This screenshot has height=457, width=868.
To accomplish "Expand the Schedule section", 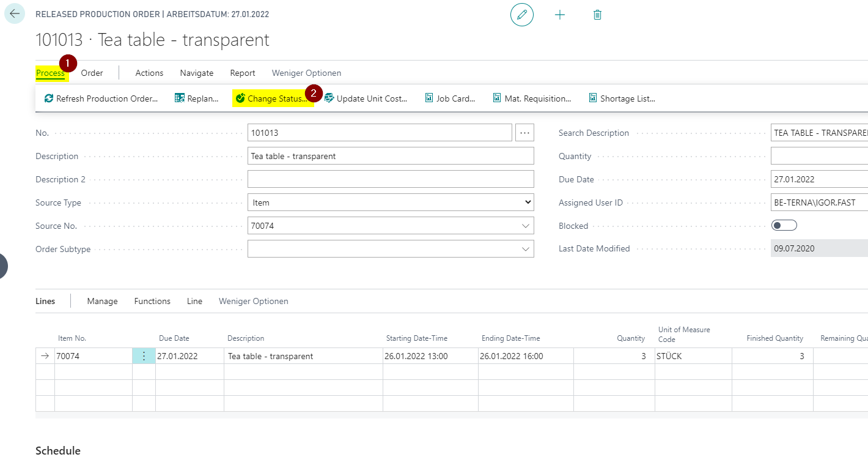I will 58,450.
